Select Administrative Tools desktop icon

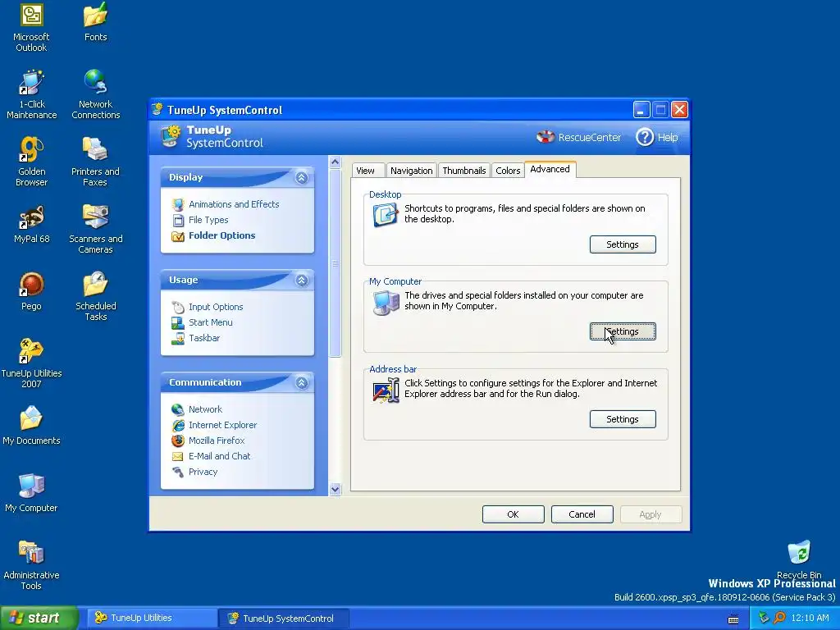[31, 566]
